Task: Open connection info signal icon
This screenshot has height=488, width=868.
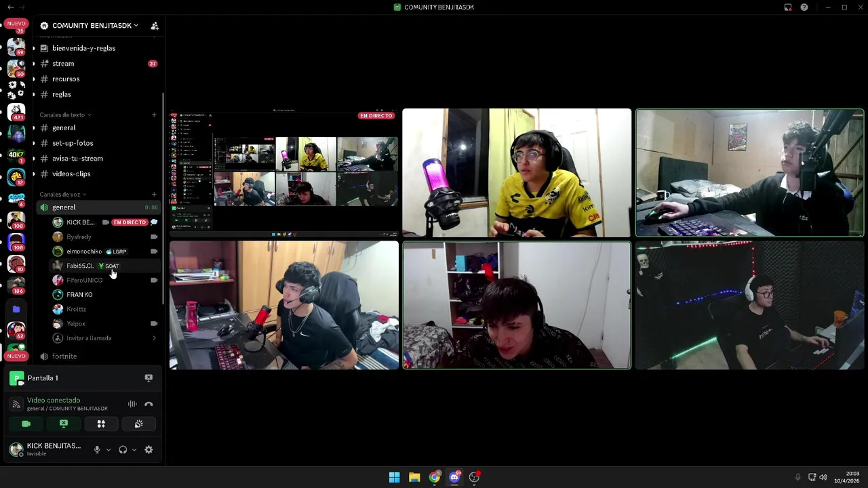Action: coord(16,405)
